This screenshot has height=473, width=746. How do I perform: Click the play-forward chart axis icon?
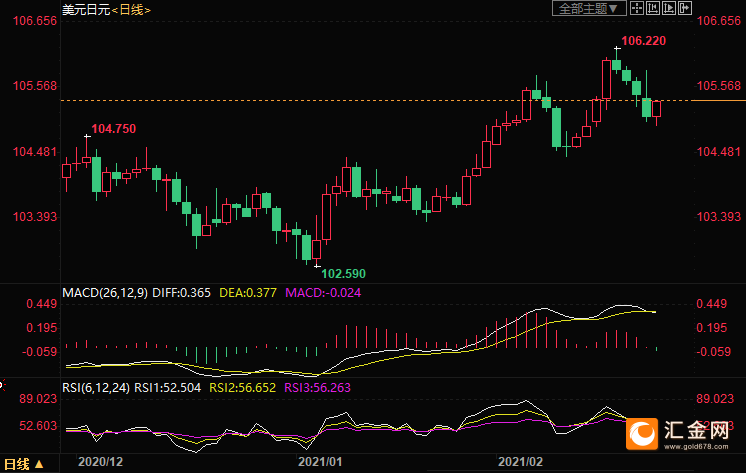point(668,8)
